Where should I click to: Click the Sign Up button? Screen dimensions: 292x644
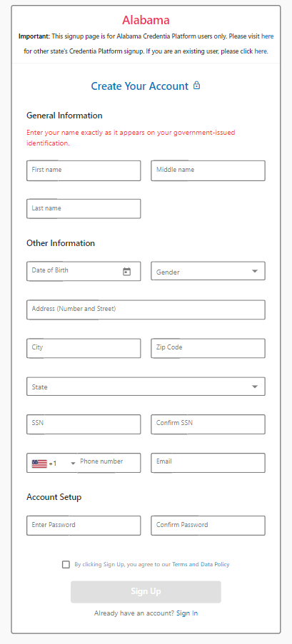146,591
